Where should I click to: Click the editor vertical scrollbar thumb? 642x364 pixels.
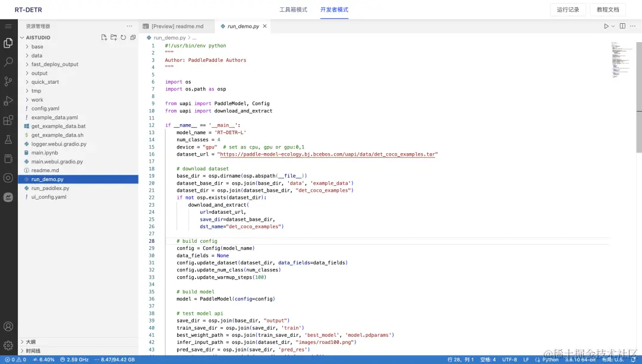[639, 97]
